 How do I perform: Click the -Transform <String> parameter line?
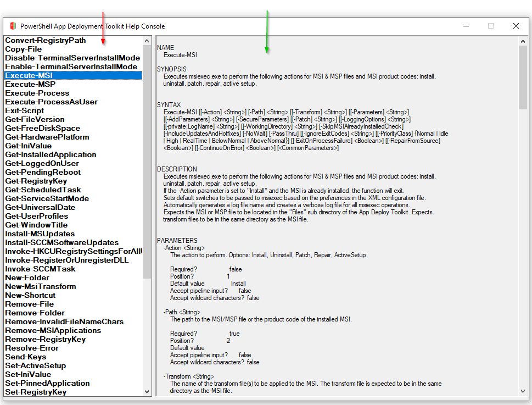click(189, 376)
